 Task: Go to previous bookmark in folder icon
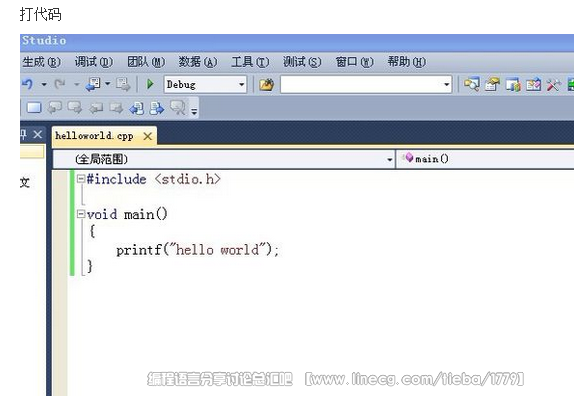(96, 108)
